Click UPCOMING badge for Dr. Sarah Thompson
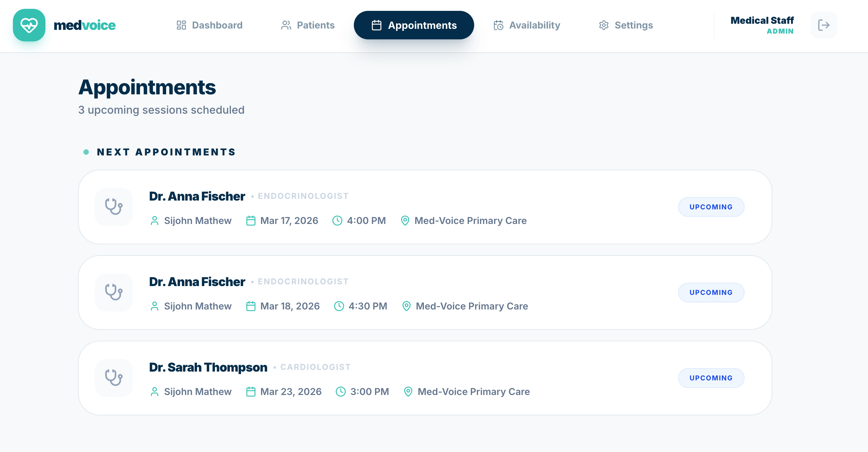 (711, 378)
